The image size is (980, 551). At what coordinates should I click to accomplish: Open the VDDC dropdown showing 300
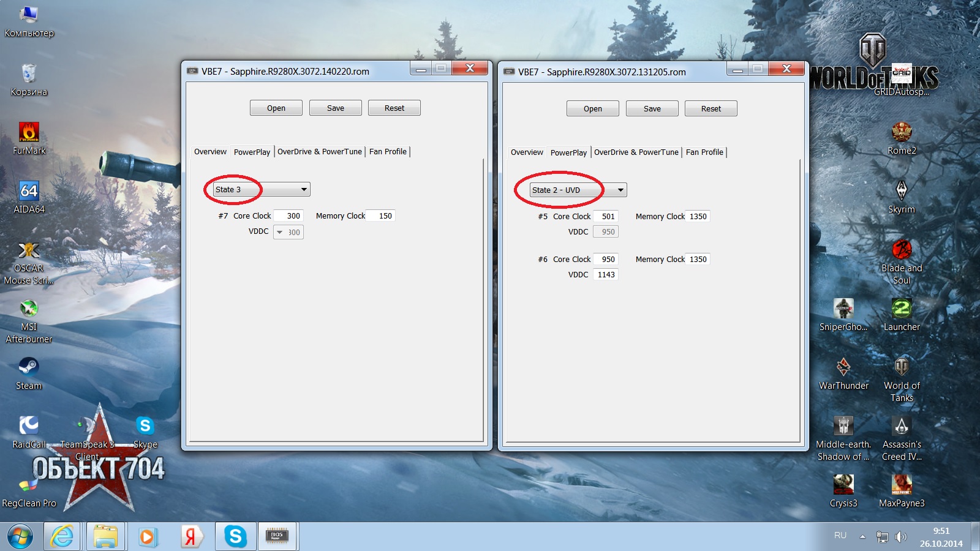[x=288, y=232]
